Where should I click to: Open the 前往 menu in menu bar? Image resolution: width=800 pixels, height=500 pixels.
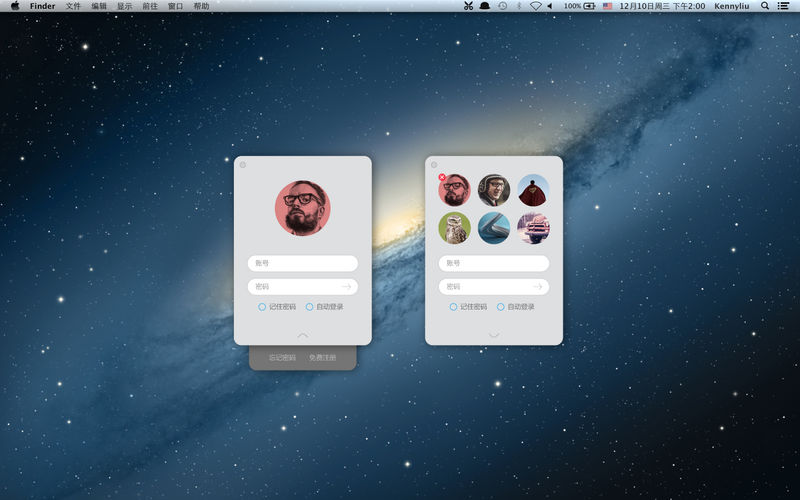[150, 6]
